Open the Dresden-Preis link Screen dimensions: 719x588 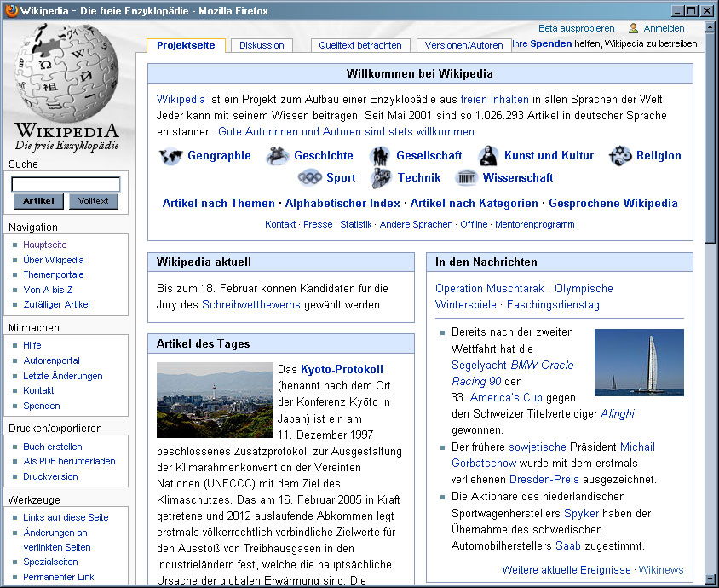point(544,479)
